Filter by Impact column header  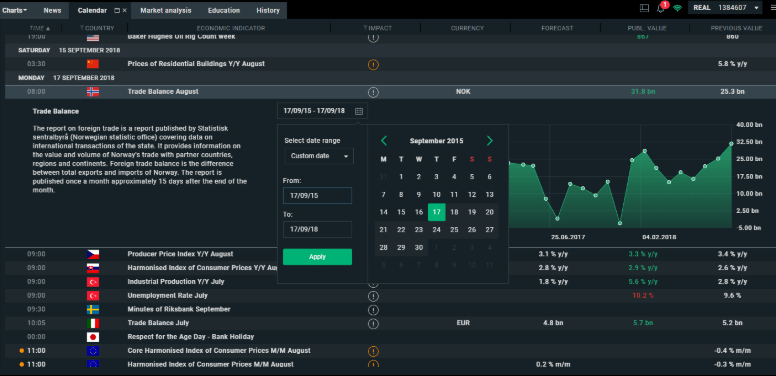click(377, 28)
